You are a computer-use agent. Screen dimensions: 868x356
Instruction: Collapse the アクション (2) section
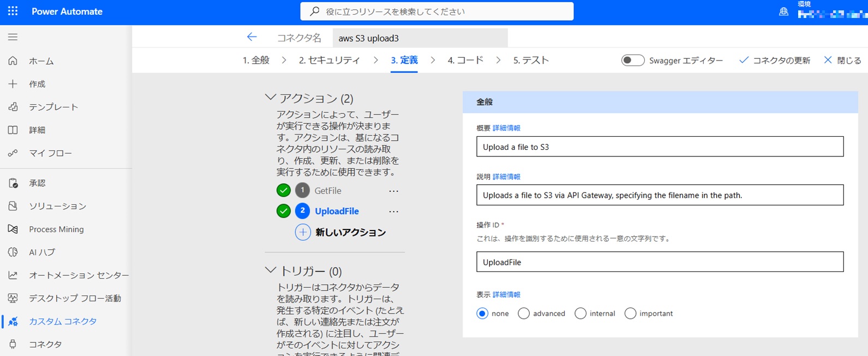click(270, 98)
